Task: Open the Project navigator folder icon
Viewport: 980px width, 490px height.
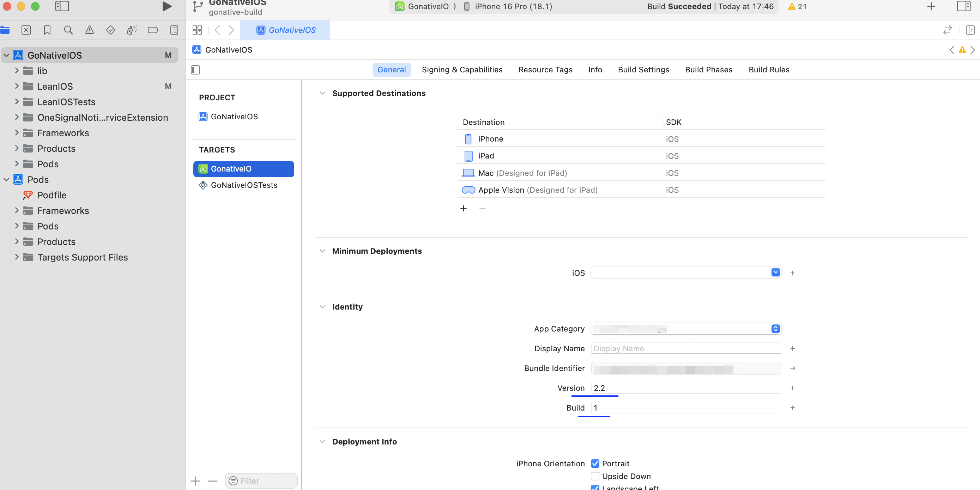Action: point(5,30)
